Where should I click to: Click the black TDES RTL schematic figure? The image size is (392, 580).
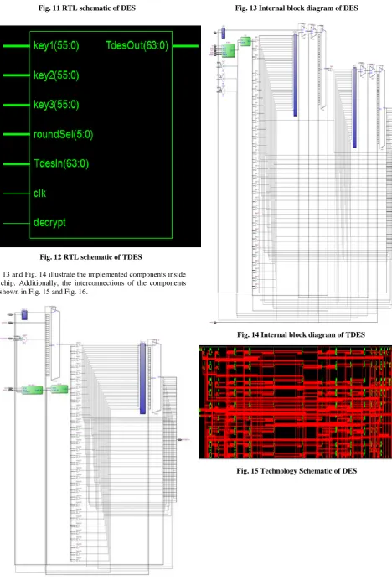click(101, 136)
